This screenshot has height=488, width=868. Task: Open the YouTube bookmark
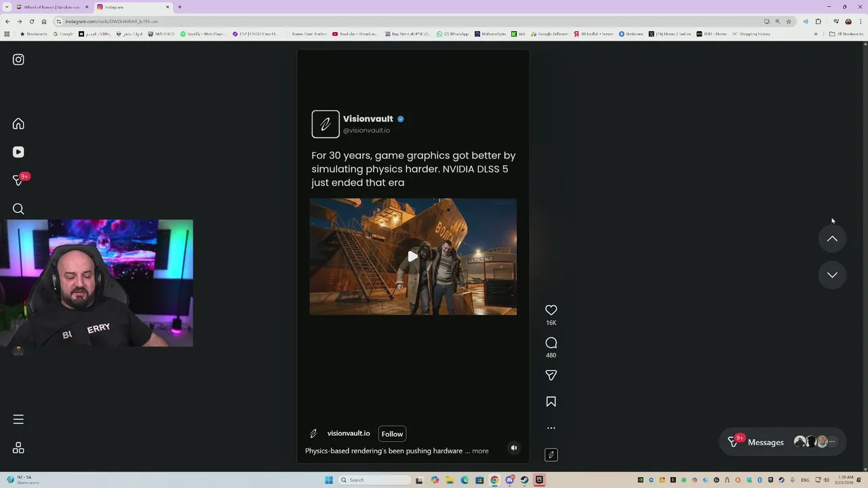tap(355, 33)
